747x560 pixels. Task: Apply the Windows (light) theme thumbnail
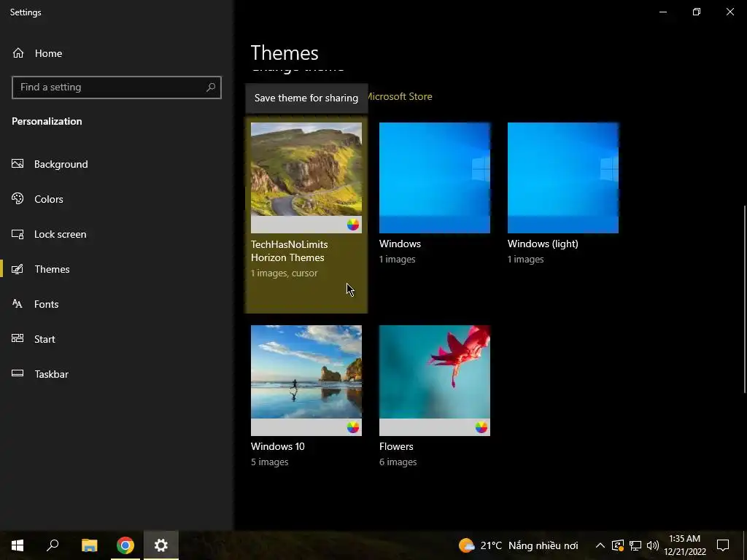tap(563, 178)
